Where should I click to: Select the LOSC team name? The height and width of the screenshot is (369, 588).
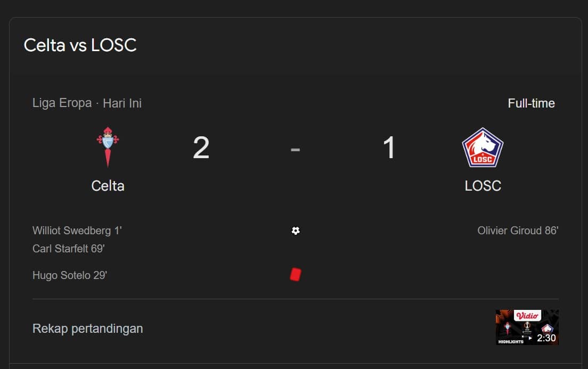coord(483,186)
